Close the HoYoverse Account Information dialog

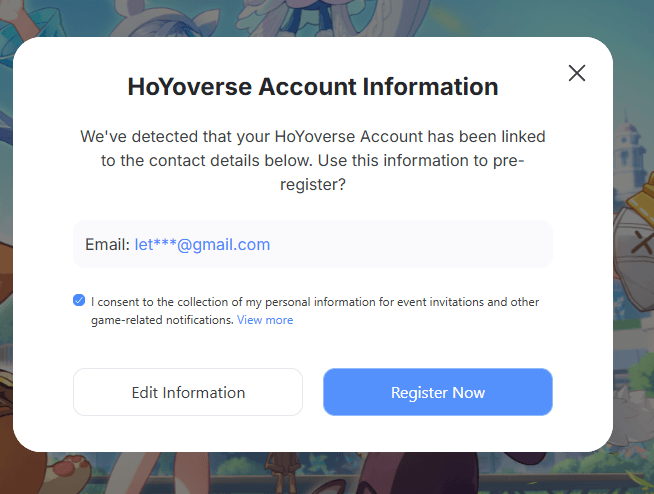[576, 73]
